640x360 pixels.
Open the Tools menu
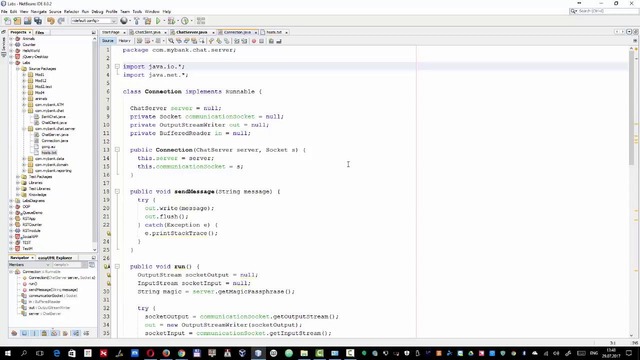pos(137,11)
